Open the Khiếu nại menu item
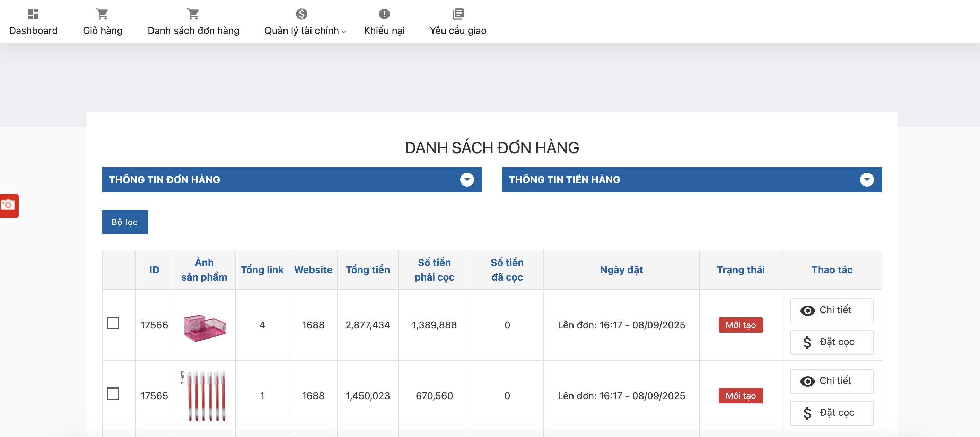Viewport: 980px width, 437px height. pyautogui.click(x=384, y=31)
